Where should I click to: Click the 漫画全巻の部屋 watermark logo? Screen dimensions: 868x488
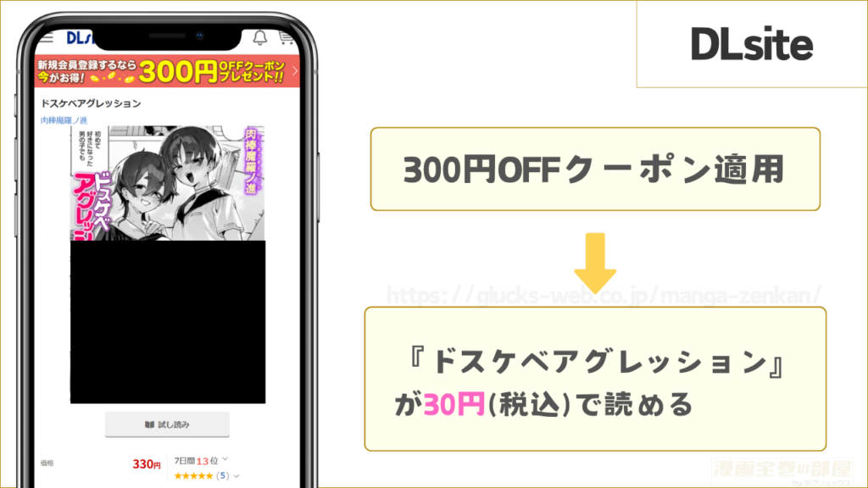[782, 472]
